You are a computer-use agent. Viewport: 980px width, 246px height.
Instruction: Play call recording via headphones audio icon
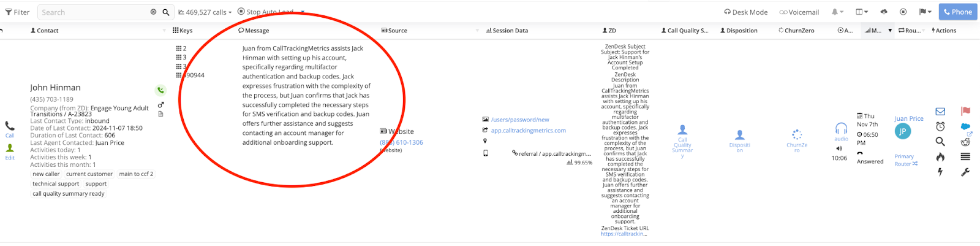[841, 128]
